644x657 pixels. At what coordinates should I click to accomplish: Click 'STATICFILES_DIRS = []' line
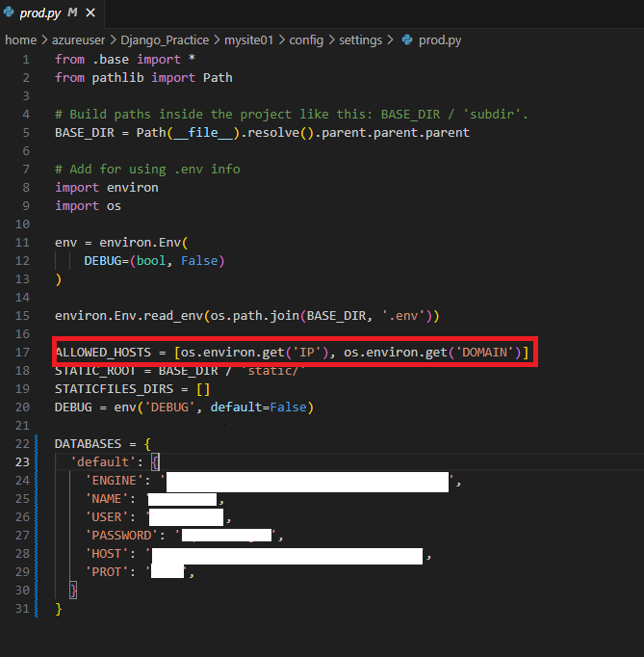(132, 389)
